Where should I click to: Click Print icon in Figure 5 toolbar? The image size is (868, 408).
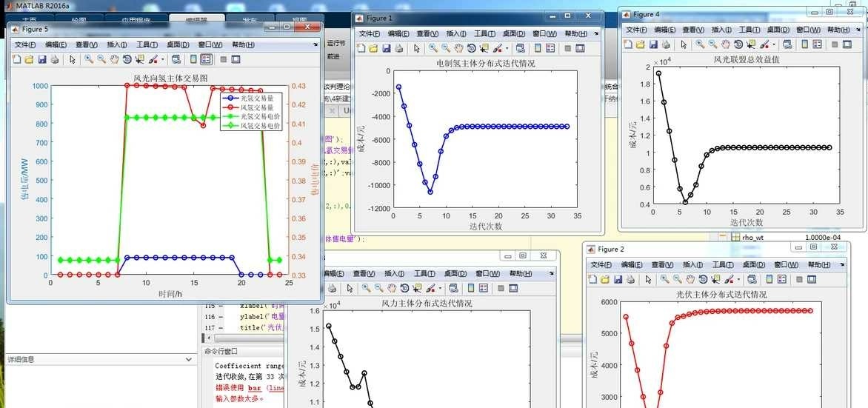(54, 59)
